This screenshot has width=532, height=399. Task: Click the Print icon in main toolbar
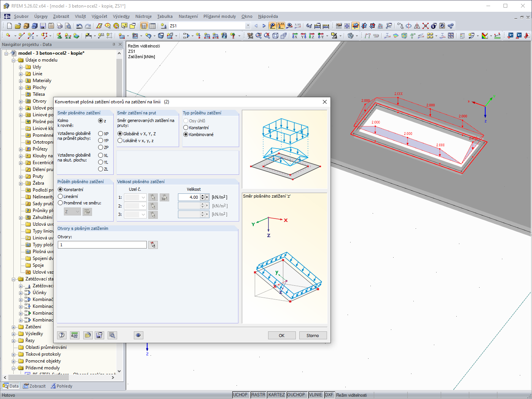tap(60, 26)
